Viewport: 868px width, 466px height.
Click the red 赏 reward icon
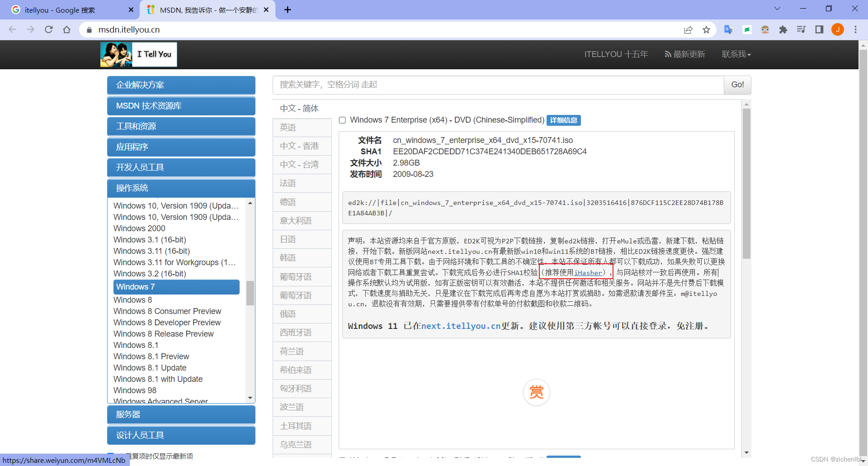(x=536, y=392)
